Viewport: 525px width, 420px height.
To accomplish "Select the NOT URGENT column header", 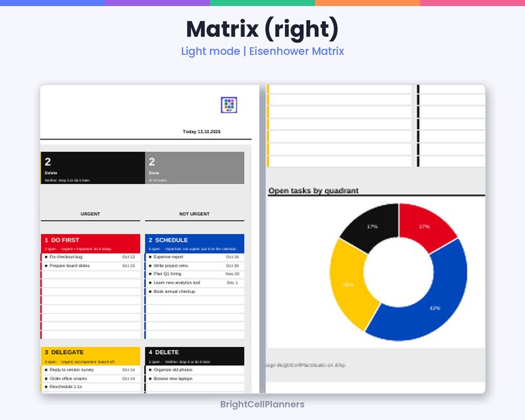I will (194, 214).
